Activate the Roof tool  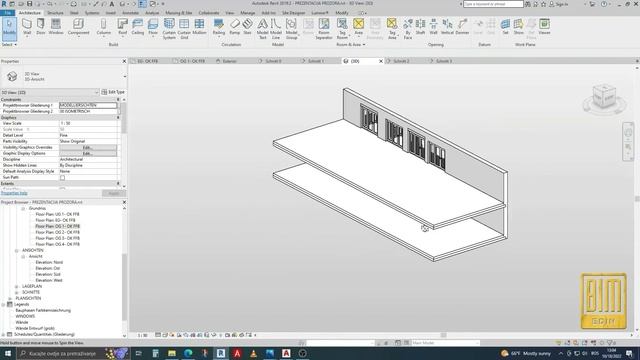coord(122,27)
